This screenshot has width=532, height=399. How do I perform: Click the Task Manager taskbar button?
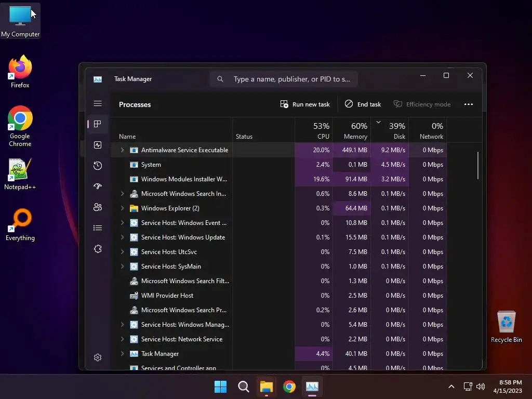click(312, 387)
